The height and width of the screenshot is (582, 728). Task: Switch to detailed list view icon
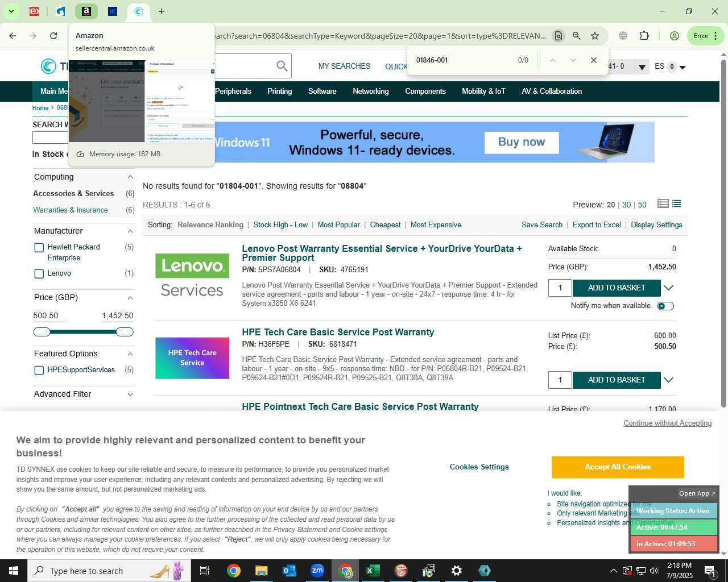coord(663,203)
